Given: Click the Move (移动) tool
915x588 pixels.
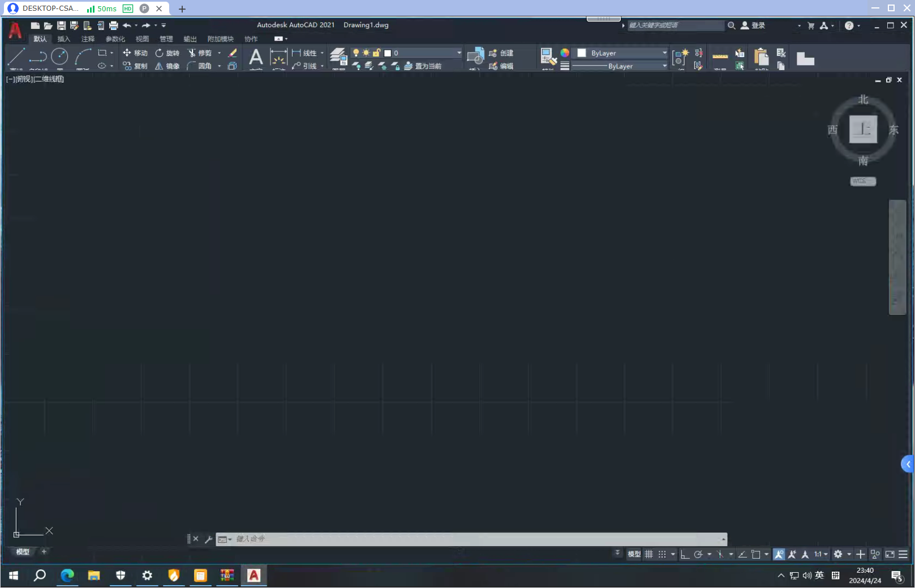Looking at the screenshot, I should click(x=135, y=53).
